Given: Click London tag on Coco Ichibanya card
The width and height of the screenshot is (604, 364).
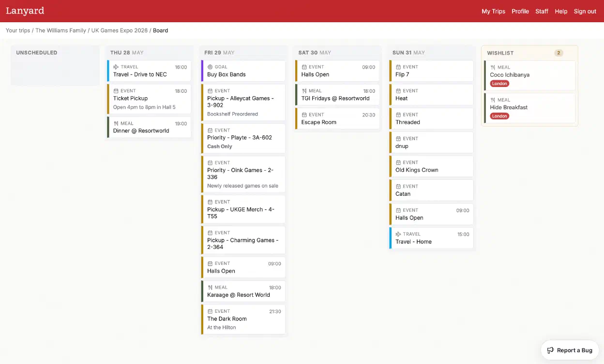Looking at the screenshot, I should point(499,84).
